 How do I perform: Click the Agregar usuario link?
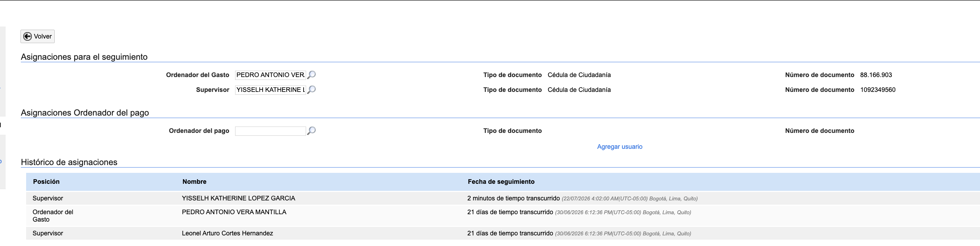[619, 147]
